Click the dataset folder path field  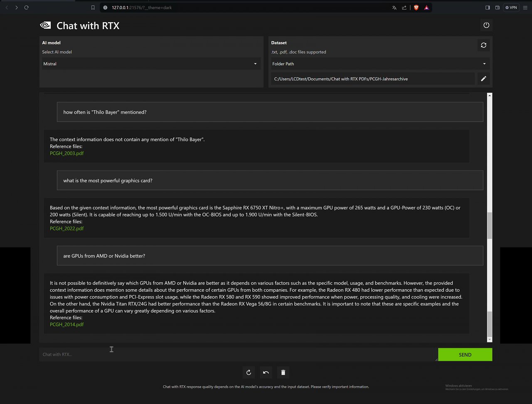(373, 79)
